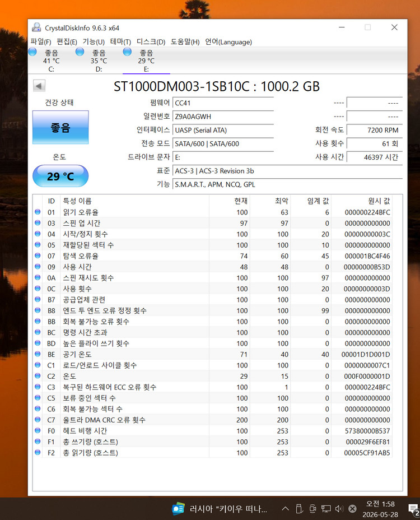Open the 도움말(H) menu

(x=185, y=42)
